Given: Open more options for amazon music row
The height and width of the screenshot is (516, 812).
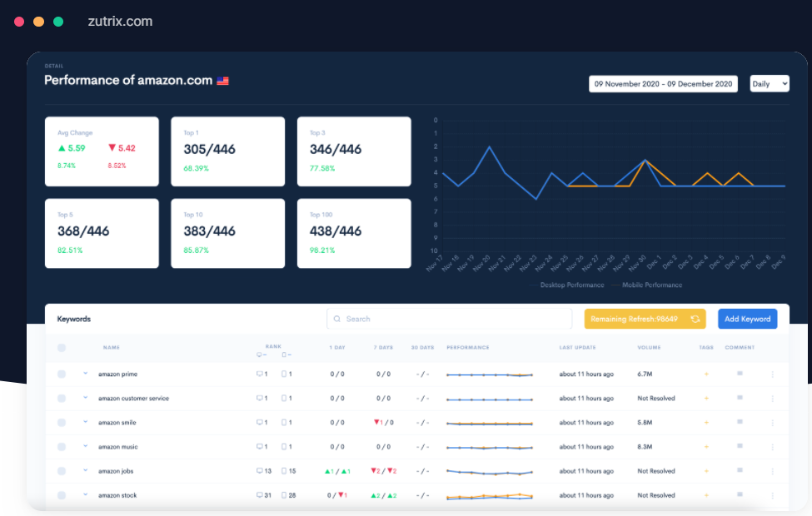Looking at the screenshot, I should [x=772, y=447].
